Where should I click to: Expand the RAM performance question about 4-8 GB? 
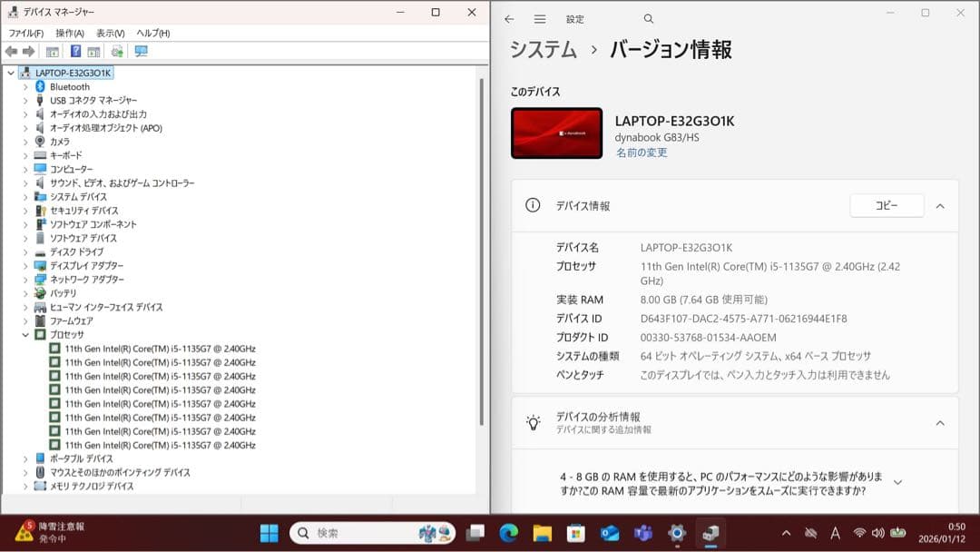897,482
